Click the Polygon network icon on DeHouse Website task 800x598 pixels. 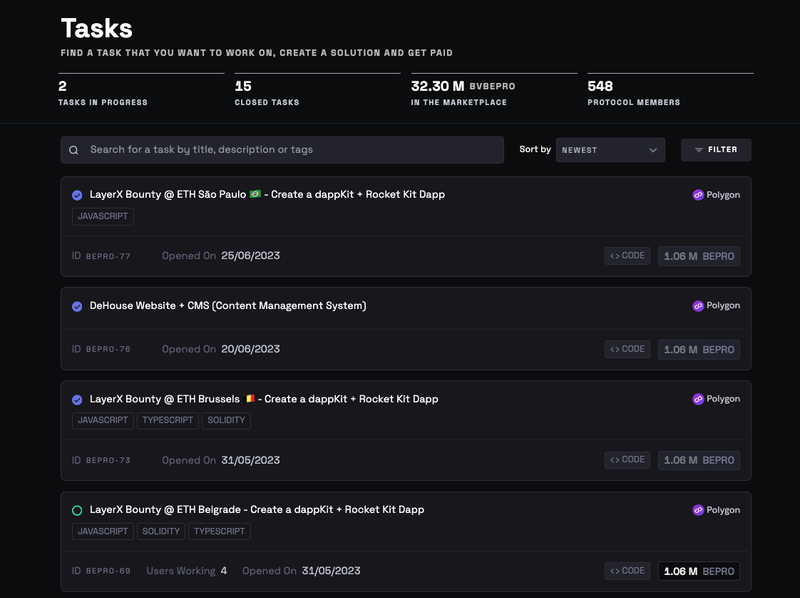(699, 306)
